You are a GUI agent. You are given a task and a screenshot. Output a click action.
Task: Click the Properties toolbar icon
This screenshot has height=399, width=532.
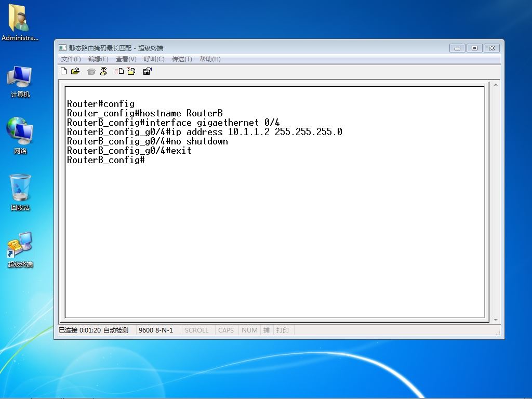(147, 71)
